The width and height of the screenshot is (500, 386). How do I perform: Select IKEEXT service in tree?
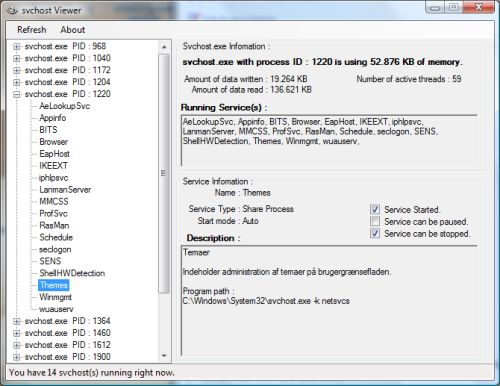point(54,166)
